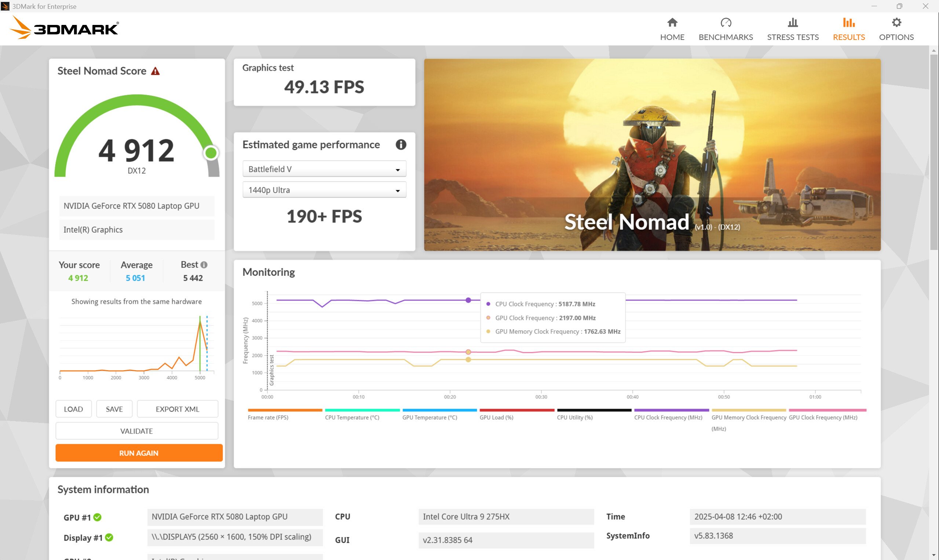Click the red warning triangle next to score
Viewport: 939px width, 560px height.
tap(155, 71)
